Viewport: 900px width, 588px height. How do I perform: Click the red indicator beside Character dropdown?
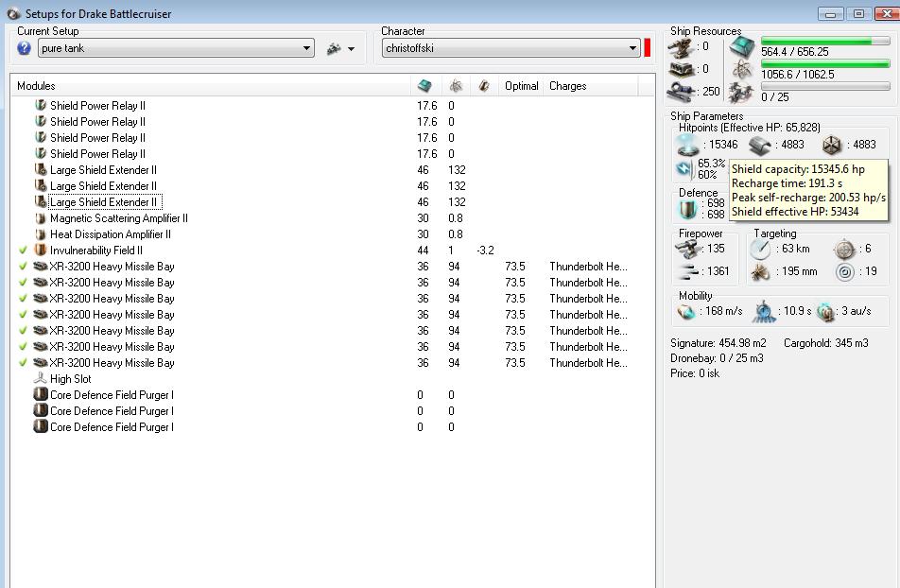[648, 48]
